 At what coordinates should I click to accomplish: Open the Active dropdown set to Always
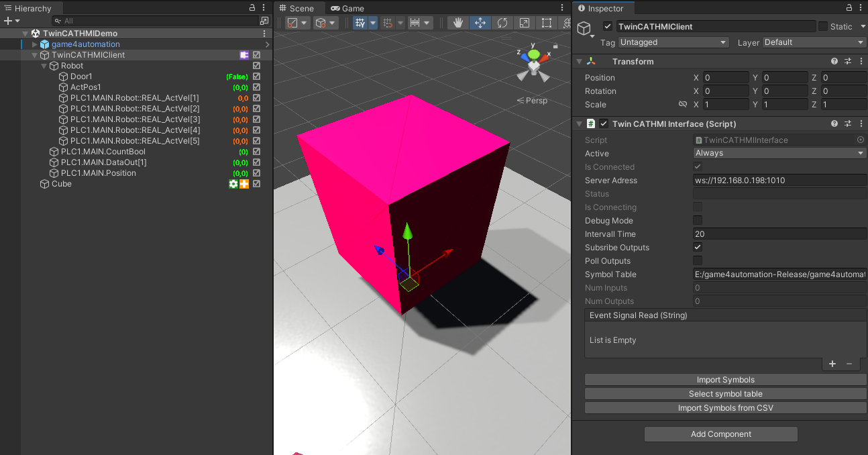tap(779, 153)
